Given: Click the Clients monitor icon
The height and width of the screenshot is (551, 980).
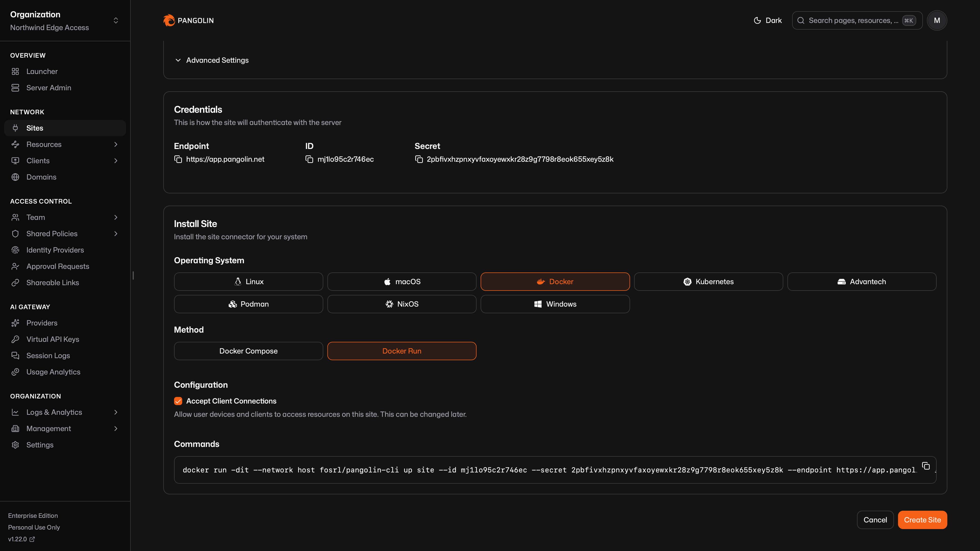Looking at the screenshot, I should click(15, 161).
